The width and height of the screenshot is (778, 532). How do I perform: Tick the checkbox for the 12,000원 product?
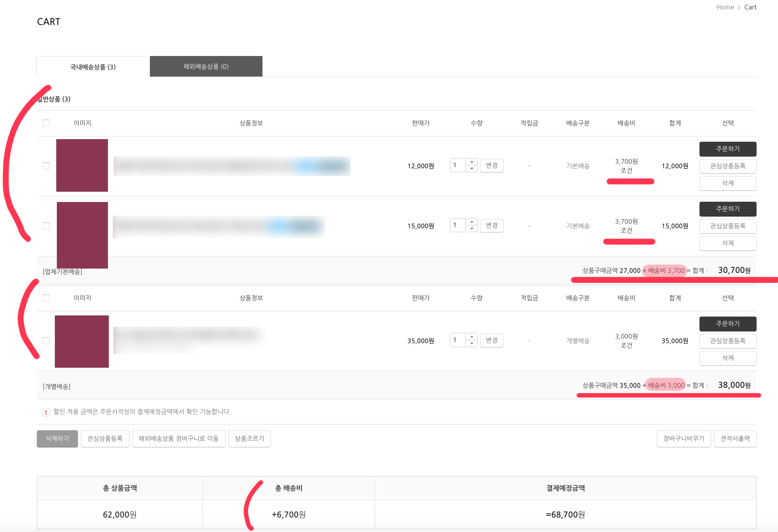(x=46, y=166)
